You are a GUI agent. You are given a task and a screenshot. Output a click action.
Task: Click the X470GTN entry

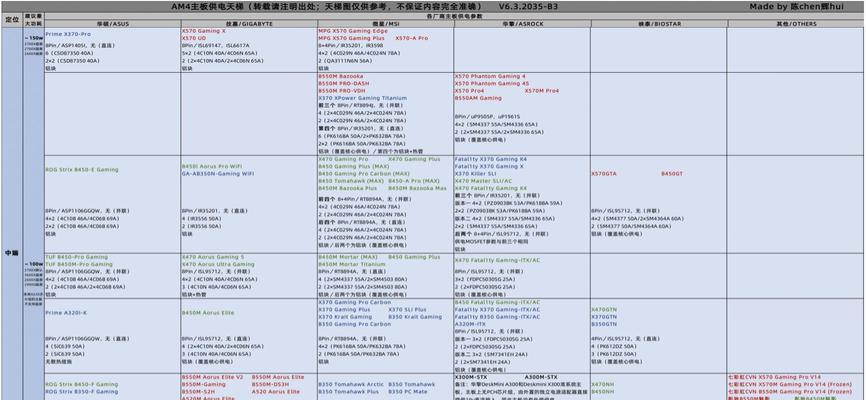[x=604, y=310]
